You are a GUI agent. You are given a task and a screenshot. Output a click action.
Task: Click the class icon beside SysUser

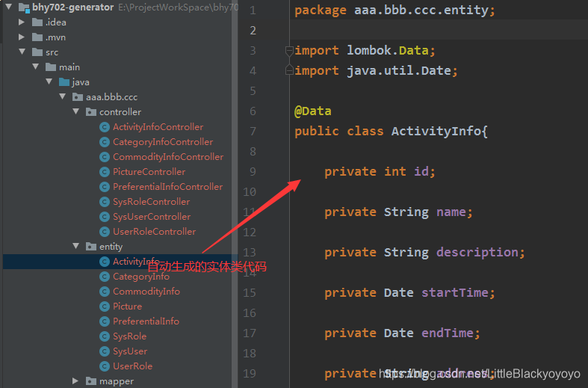pyautogui.click(x=105, y=351)
